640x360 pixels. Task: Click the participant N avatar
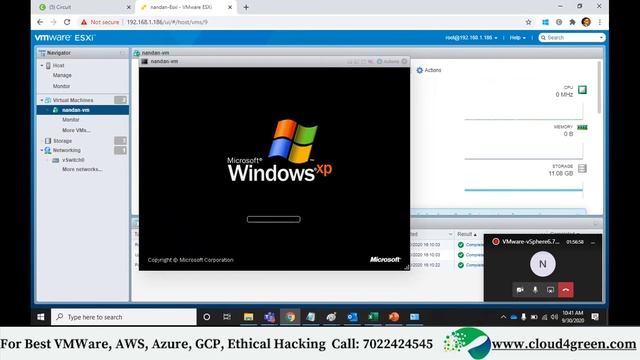(542, 264)
